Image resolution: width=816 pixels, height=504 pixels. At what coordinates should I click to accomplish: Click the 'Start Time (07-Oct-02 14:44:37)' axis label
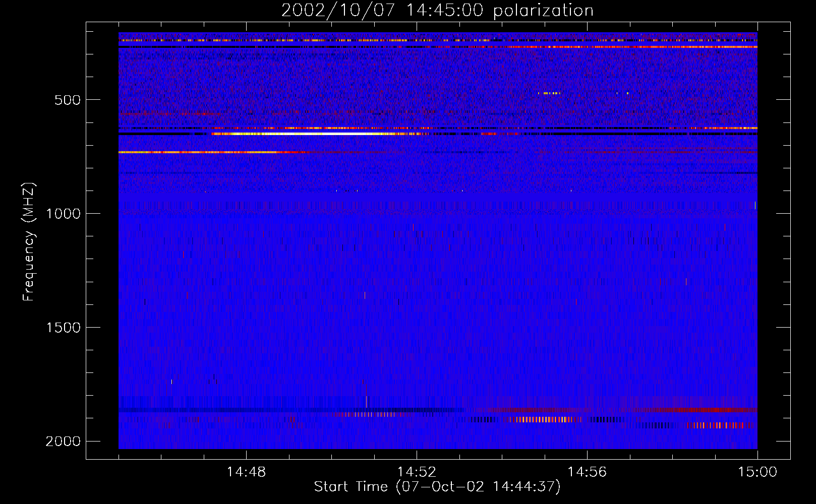tap(437, 487)
